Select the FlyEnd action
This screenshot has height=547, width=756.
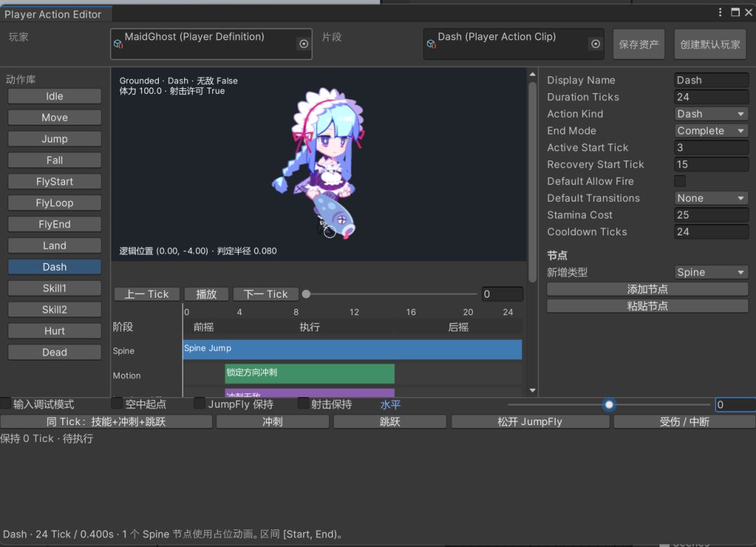pos(55,224)
